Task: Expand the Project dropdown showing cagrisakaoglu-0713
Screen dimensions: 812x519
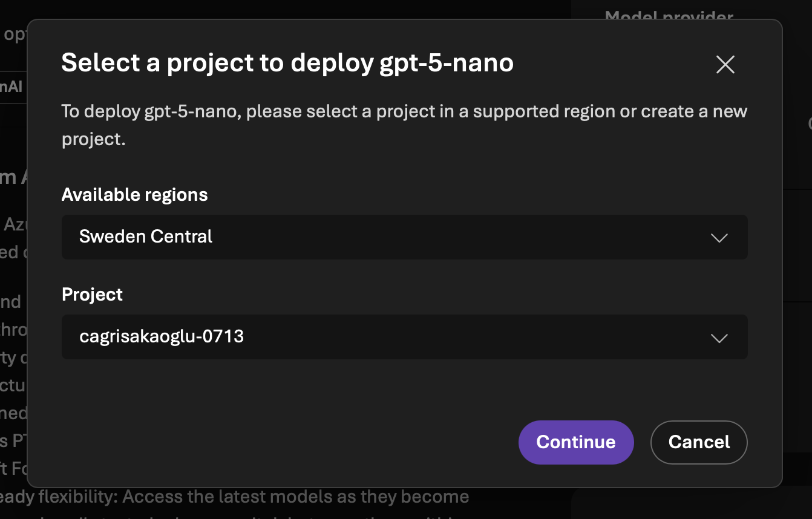Action: (404, 337)
